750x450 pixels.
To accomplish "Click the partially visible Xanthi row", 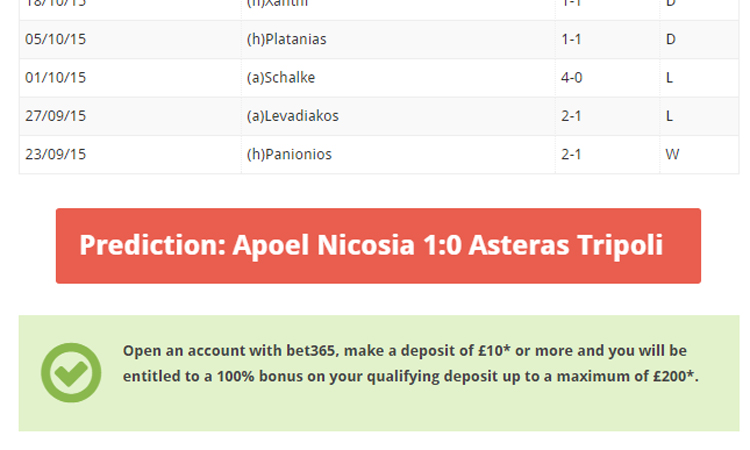I will pyautogui.click(x=379, y=10).
